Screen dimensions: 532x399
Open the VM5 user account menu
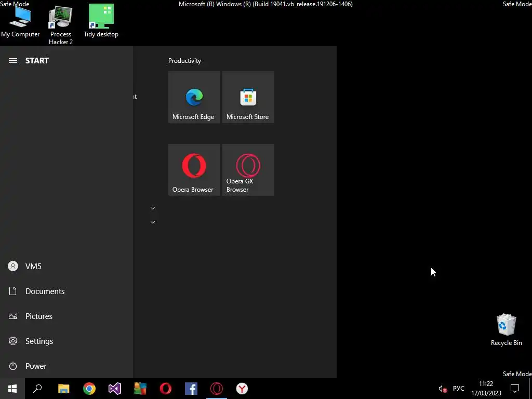pos(66,266)
